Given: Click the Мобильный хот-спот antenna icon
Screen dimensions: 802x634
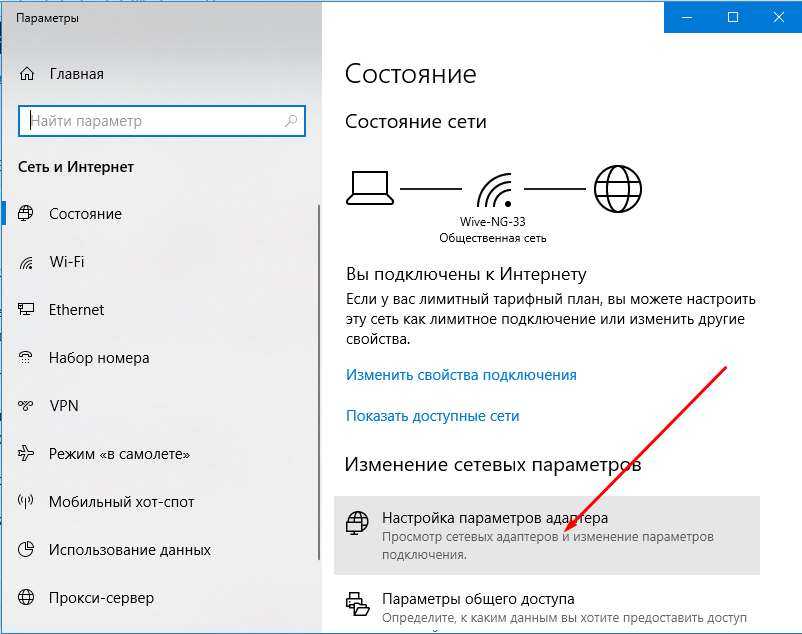Looking at the screenshot, I should click(x=26, y=501).
